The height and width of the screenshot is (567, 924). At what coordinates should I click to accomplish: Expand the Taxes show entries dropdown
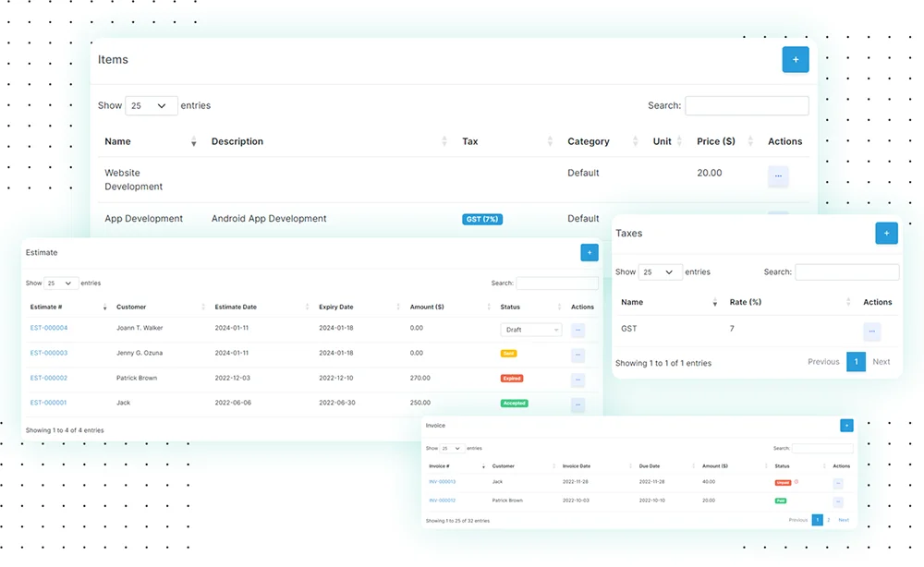coord(661,272)
